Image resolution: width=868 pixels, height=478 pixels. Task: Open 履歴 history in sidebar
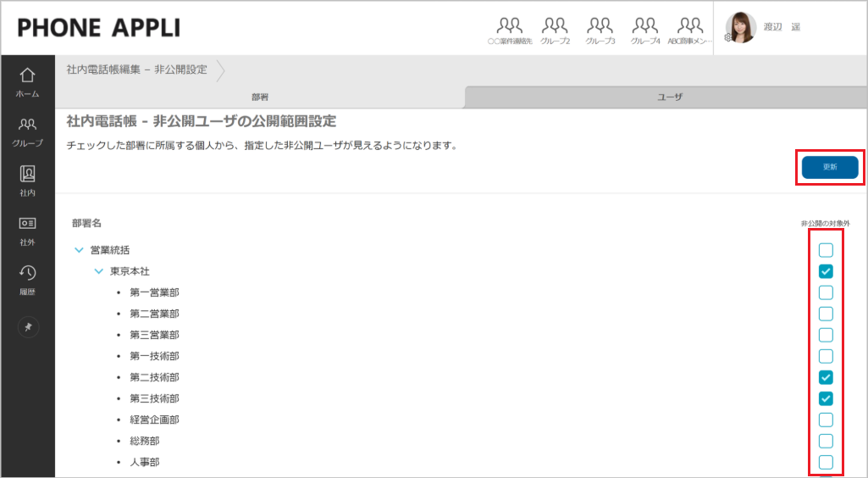coord(28,279)
